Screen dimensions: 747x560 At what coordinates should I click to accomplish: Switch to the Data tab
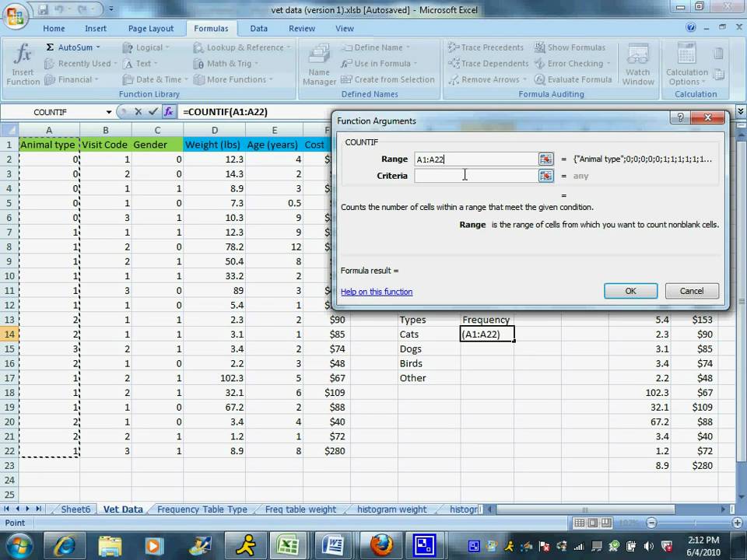click(258, 29)
